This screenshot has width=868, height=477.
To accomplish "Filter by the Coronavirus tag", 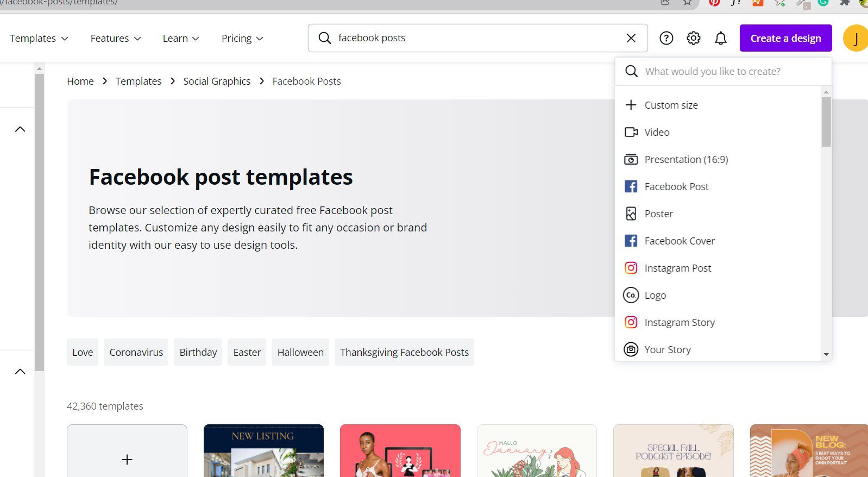I will pos(136,352).
